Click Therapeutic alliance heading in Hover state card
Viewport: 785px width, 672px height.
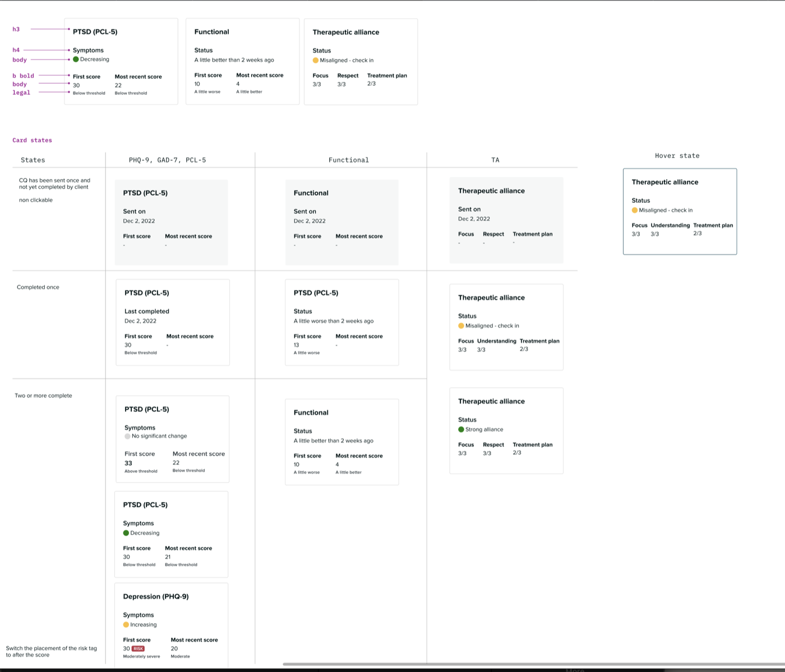coord(665,182)
